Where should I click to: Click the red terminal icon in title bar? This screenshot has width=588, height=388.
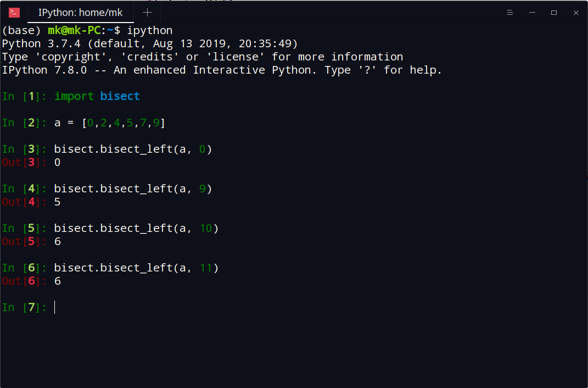(x=14, y=13)
